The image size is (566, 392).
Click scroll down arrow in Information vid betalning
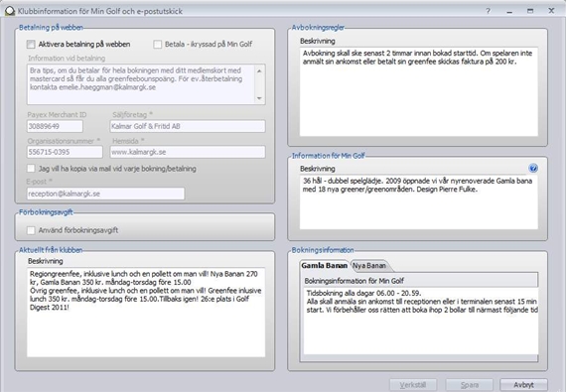259,98
